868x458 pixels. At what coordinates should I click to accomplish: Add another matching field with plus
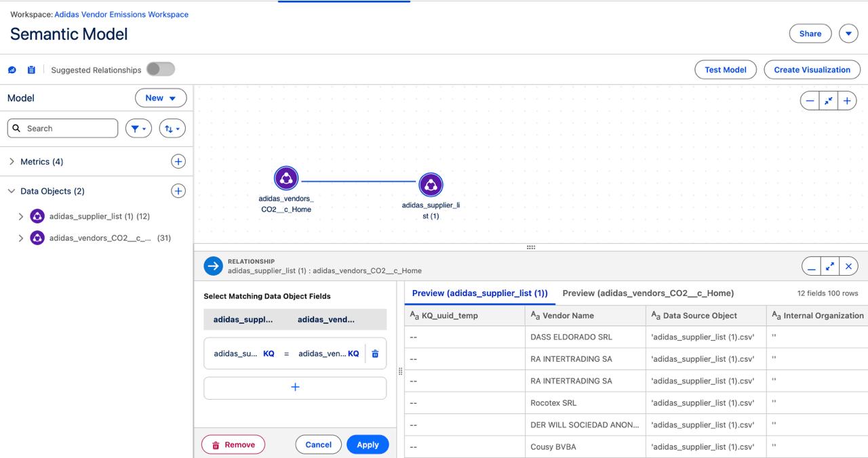click(295, 388)
